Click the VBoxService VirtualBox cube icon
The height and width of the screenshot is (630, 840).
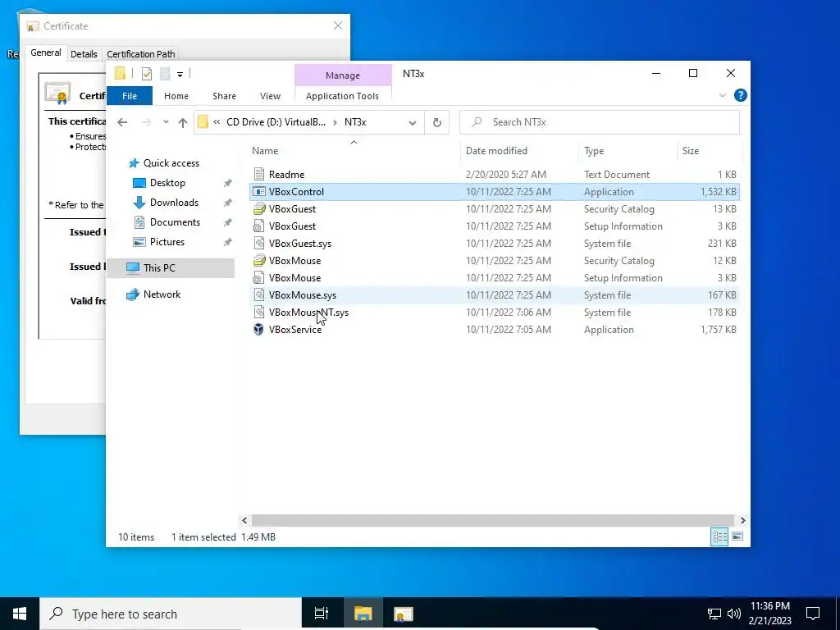[259, 330]
